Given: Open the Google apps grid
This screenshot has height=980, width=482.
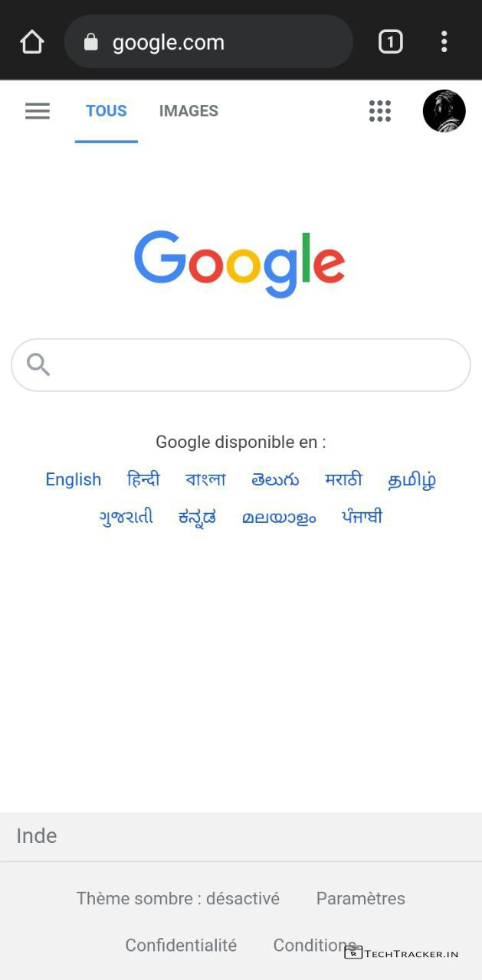Looking at the screenshot, I should (380, 111).
